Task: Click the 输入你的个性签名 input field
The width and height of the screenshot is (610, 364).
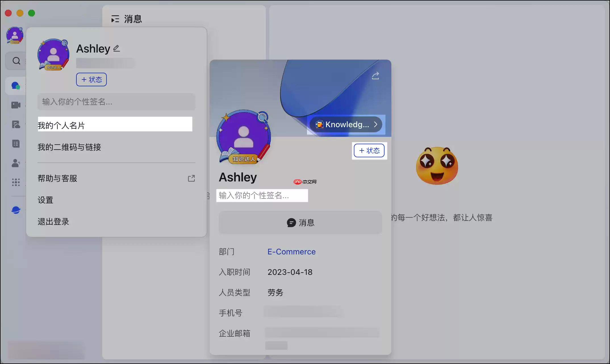Action: [262, 196]
